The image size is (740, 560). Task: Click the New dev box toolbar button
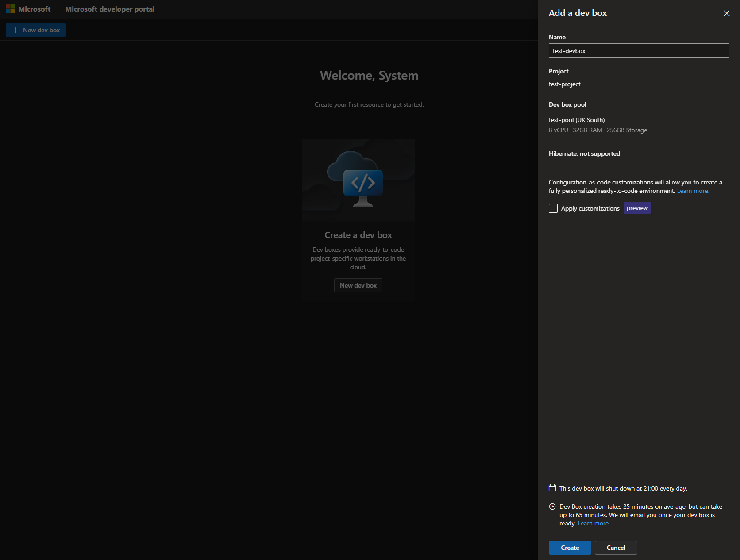[x=35, y=30]
